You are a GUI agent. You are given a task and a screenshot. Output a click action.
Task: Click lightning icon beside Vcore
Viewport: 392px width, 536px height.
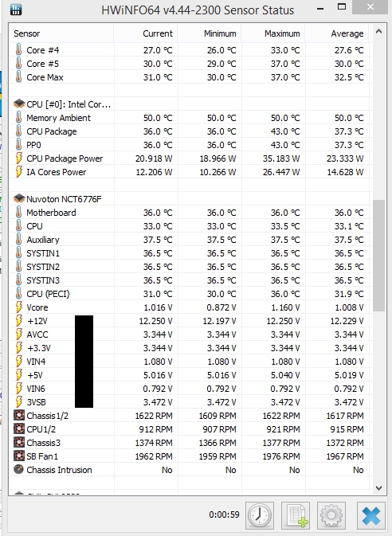19,307
